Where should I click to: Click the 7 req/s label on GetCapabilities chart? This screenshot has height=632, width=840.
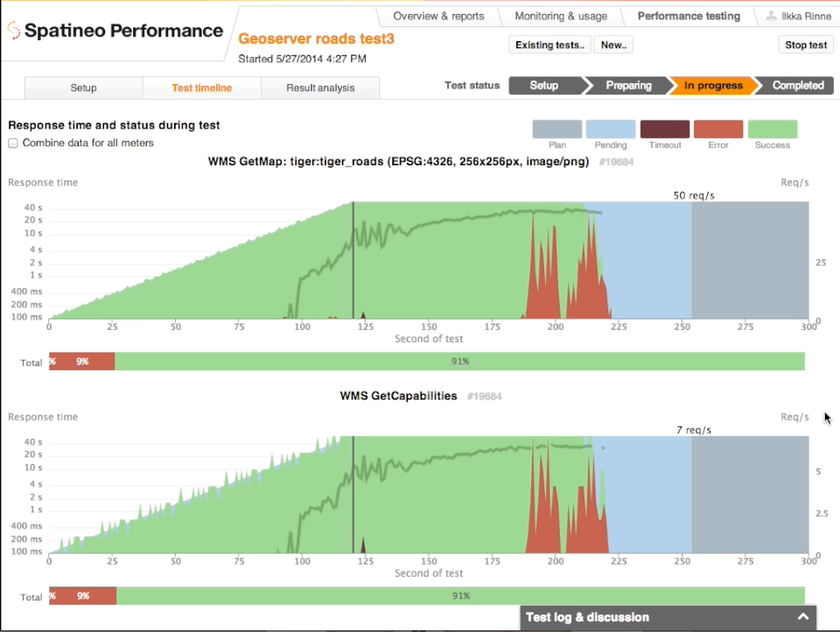694,430
